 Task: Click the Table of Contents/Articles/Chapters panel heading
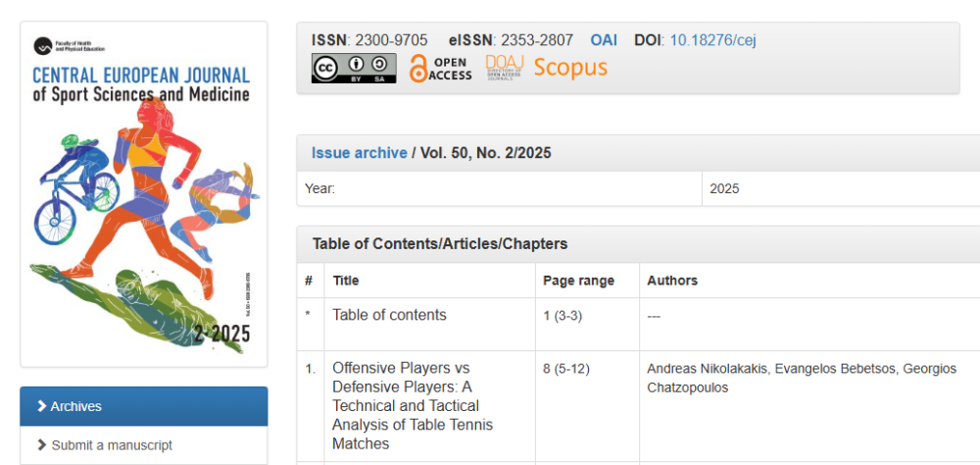[x=439, y=243]
